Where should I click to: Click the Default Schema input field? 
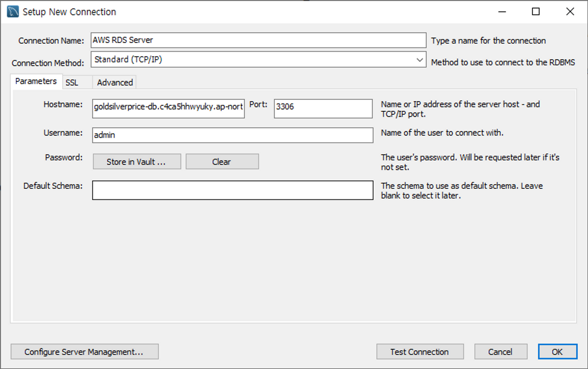pyautogui.click(x=233, y=190)
